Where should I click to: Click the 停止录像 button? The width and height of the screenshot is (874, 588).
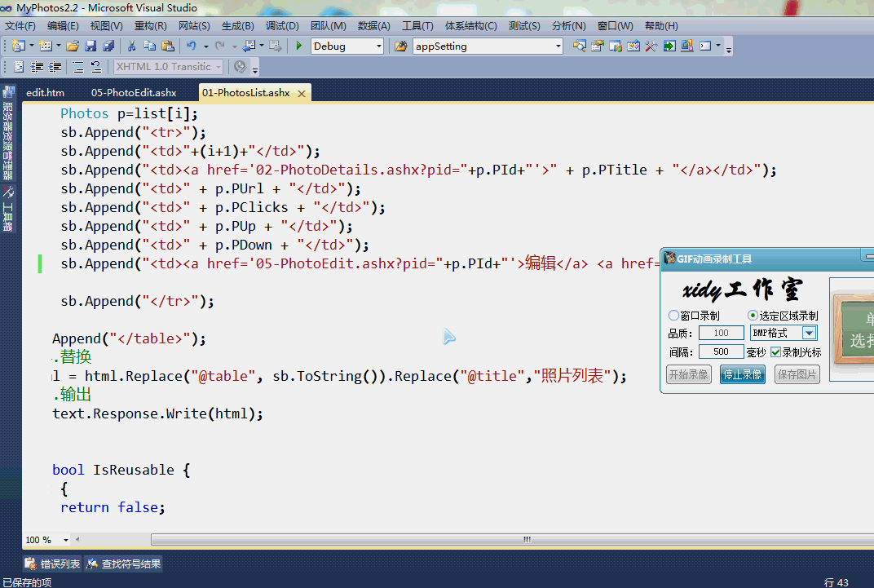(742, 374)
